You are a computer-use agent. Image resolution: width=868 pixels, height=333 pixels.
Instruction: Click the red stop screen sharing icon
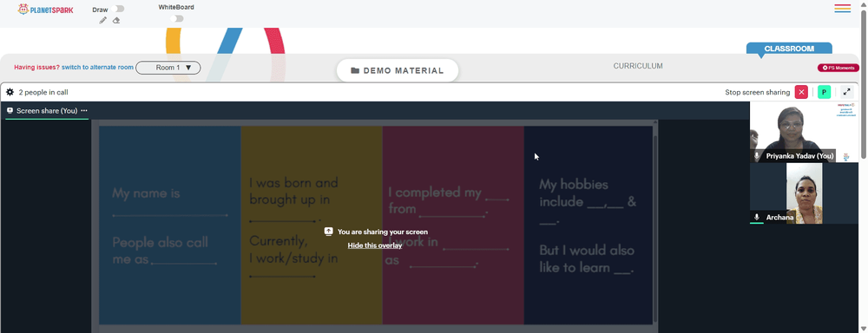801,93
